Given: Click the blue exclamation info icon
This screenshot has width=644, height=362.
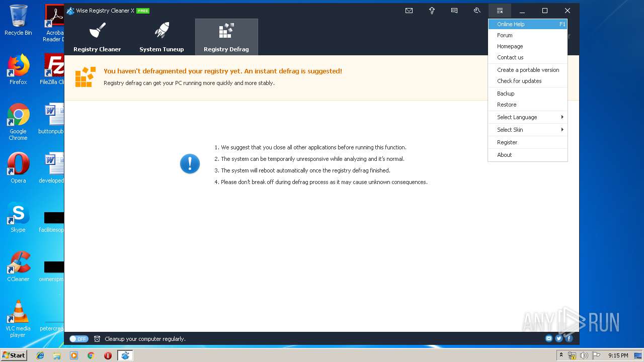Looking at the screenshot, I should [190, 164].
